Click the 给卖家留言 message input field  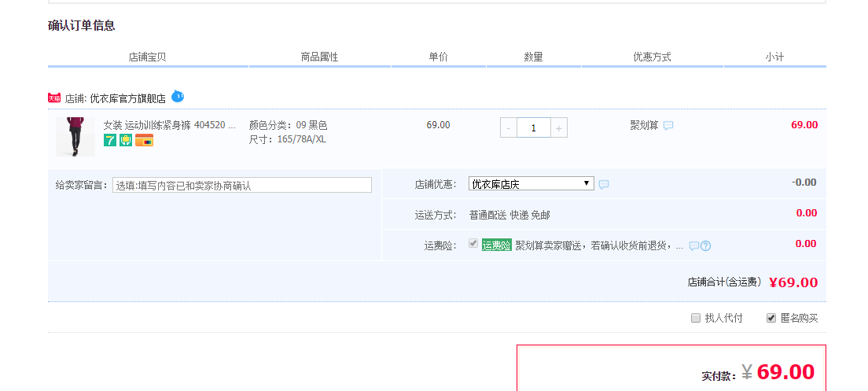(242, 185)
